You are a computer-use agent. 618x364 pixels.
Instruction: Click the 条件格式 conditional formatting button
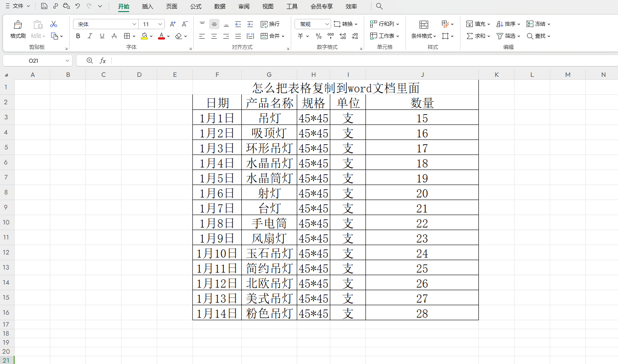click(x=423, y=29)
